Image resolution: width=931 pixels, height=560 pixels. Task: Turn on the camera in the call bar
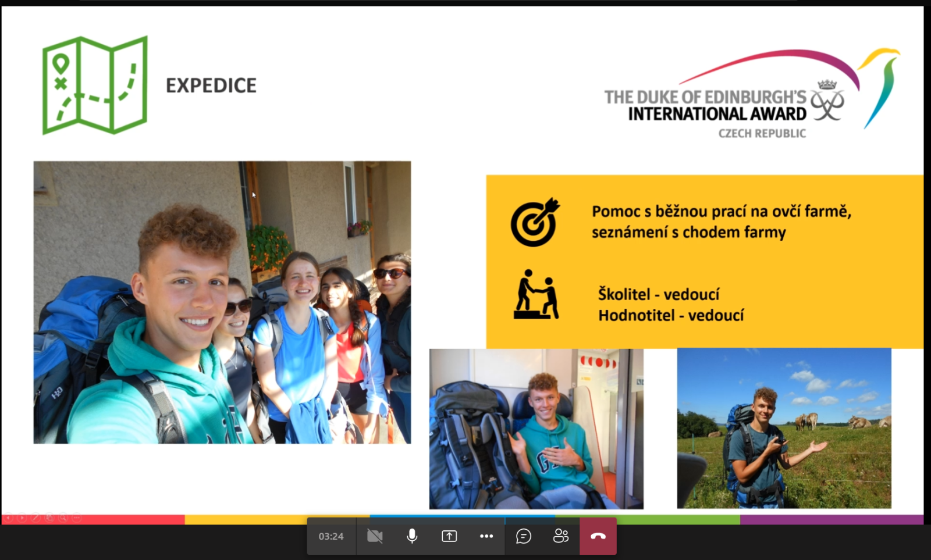point(375,536)
